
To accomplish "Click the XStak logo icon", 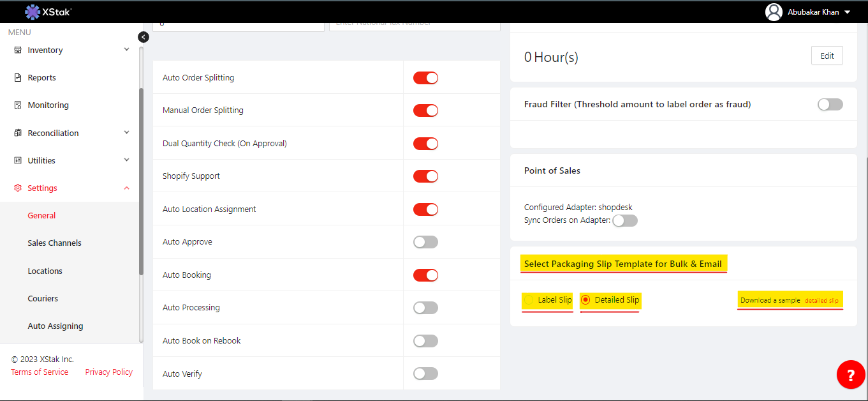I will [33, 11].
